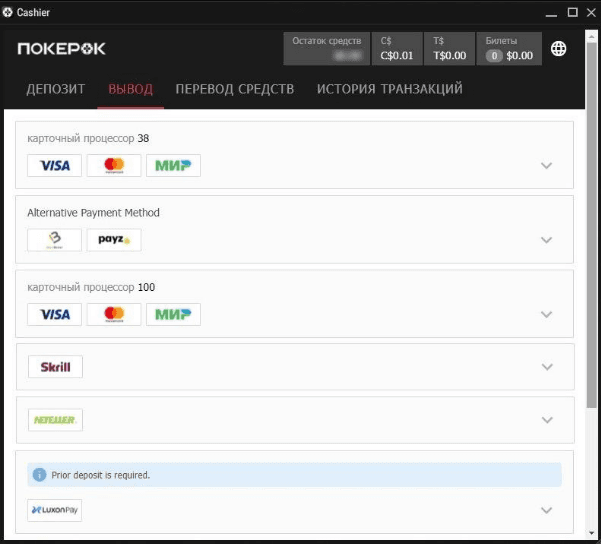The image size is (602, 544).
Task: Select МИР under карточный процессор 38
Action: tap(173, 165)
